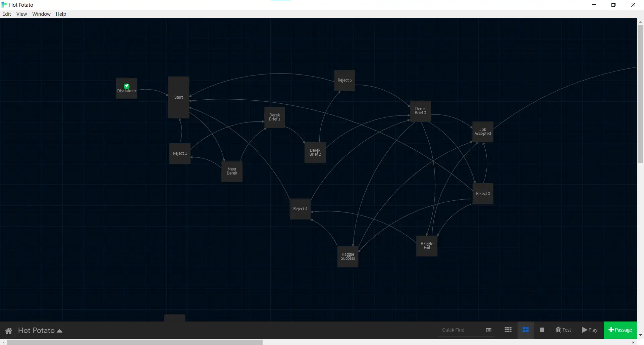This screenshot has width=644, height=345.
Task: Switch to the smallest passage grid view
Action: [508, 330]
